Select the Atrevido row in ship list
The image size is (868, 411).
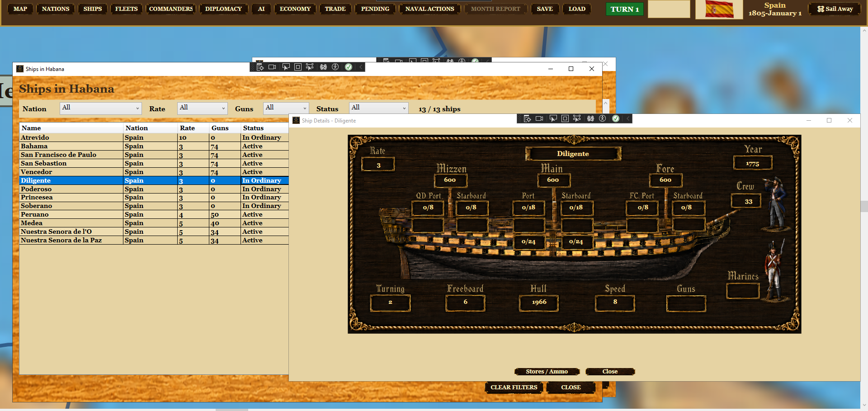154,137
